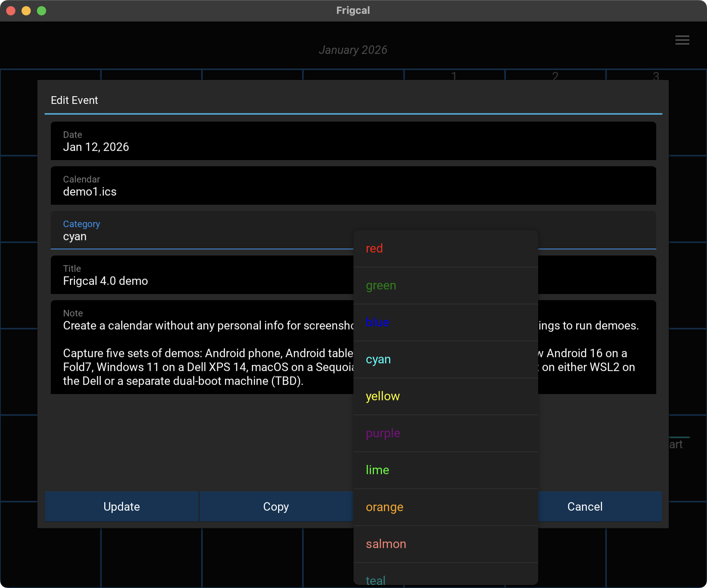Pick teal at bottom of list
This screenshot has height=588, width=707.
pyautogui.click(x=445, y=577)
